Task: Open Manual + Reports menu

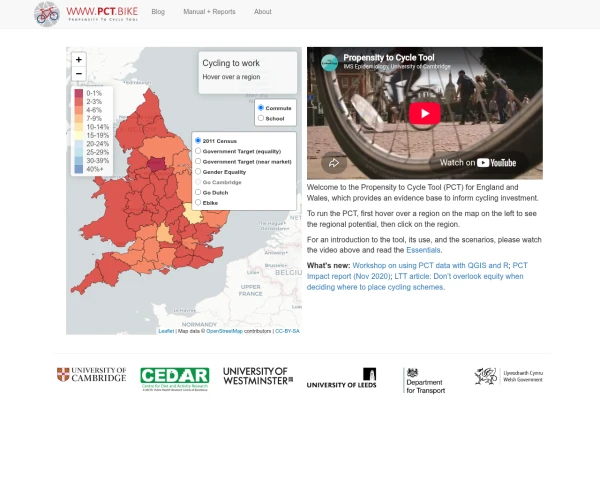Action: (x=209, y=12)
